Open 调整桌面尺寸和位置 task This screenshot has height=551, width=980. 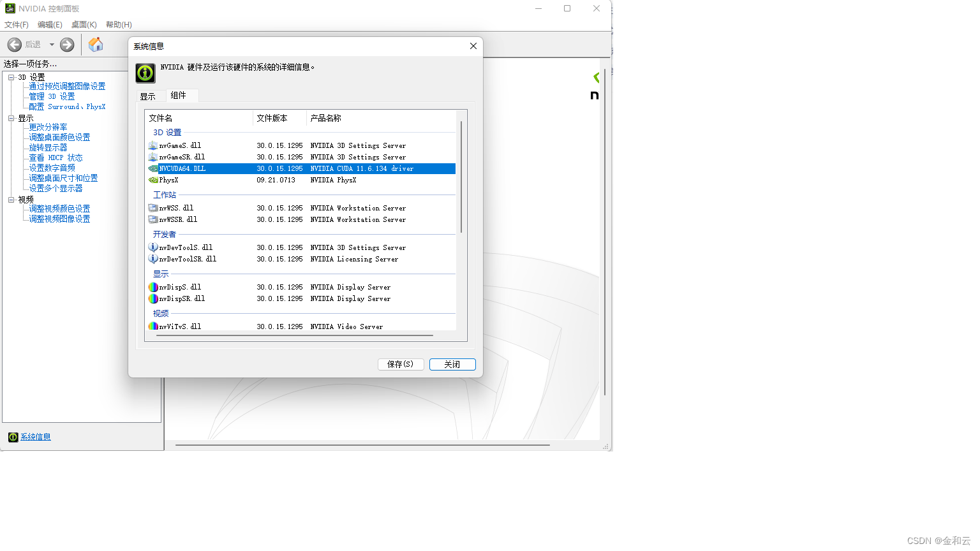[63, 178]
